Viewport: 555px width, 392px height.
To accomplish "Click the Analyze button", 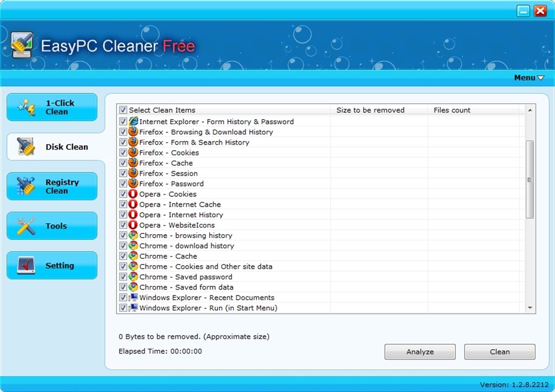I will [420, 352].
